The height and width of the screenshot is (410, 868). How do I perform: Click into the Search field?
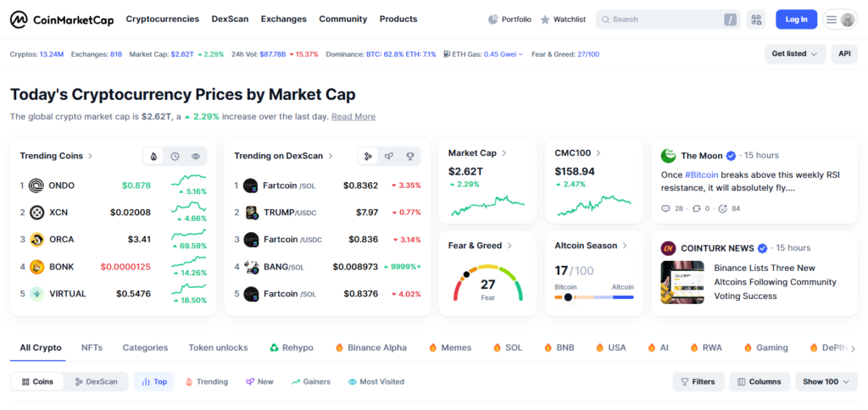point(668,19)
